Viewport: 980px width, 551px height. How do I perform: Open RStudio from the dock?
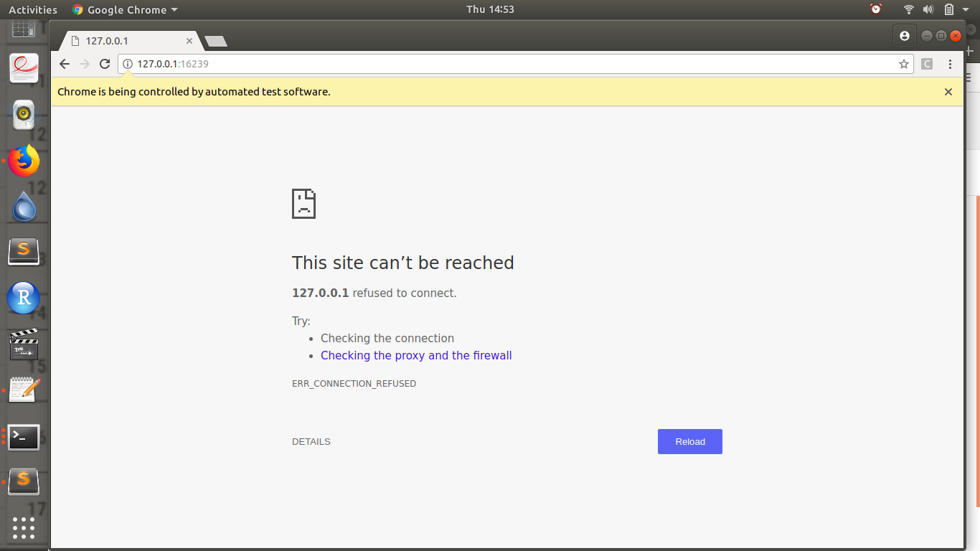click(24, 298)
